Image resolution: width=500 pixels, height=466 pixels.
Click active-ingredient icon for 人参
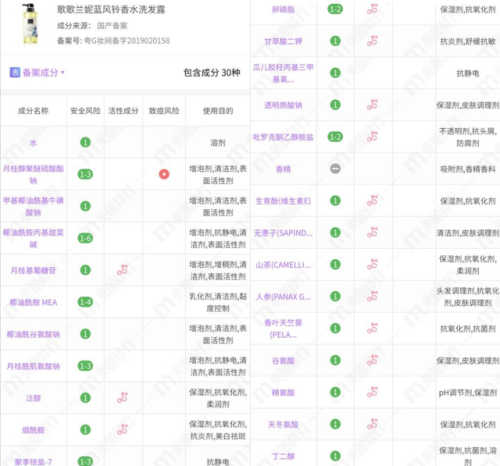coord(372,296)
